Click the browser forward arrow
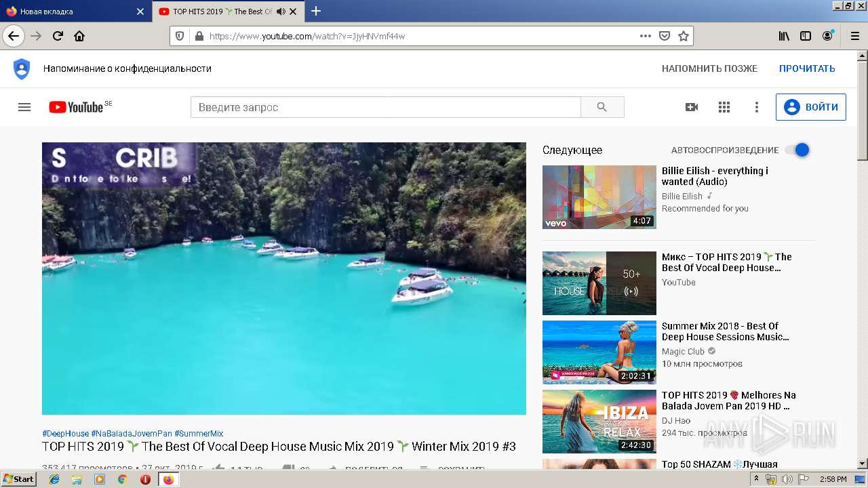This screenshot has width=868, height=488. click(x=36, y=36)
